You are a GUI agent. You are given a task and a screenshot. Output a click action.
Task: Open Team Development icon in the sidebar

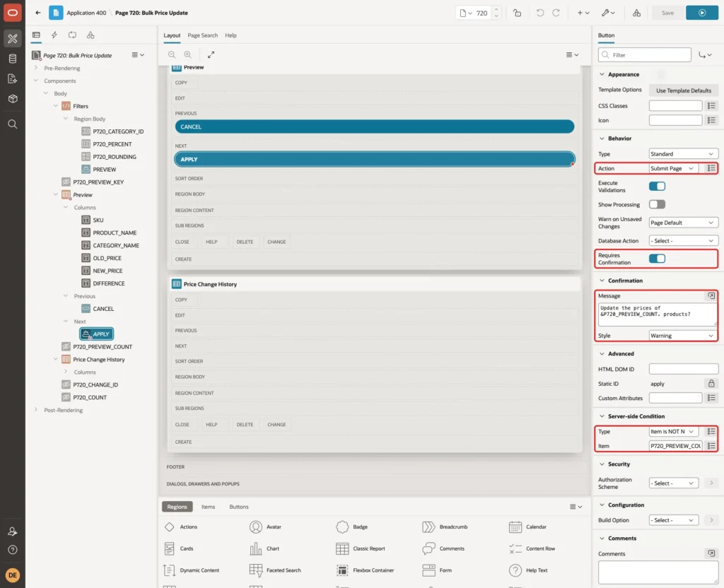point(13,79)
